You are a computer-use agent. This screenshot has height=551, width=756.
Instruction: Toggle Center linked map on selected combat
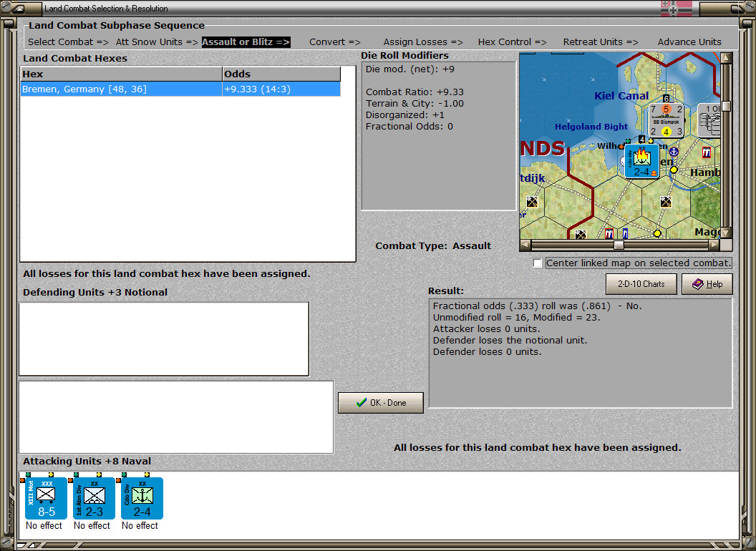[x=538, y=263]
